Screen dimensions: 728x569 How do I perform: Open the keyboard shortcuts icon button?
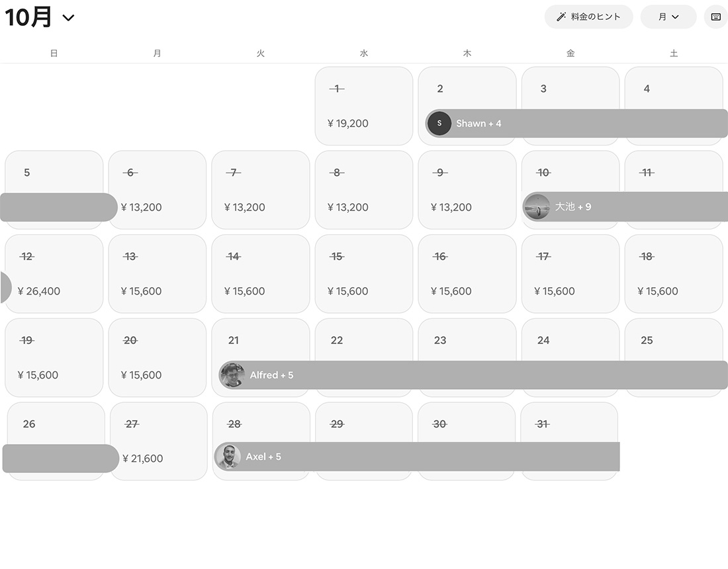715,17
